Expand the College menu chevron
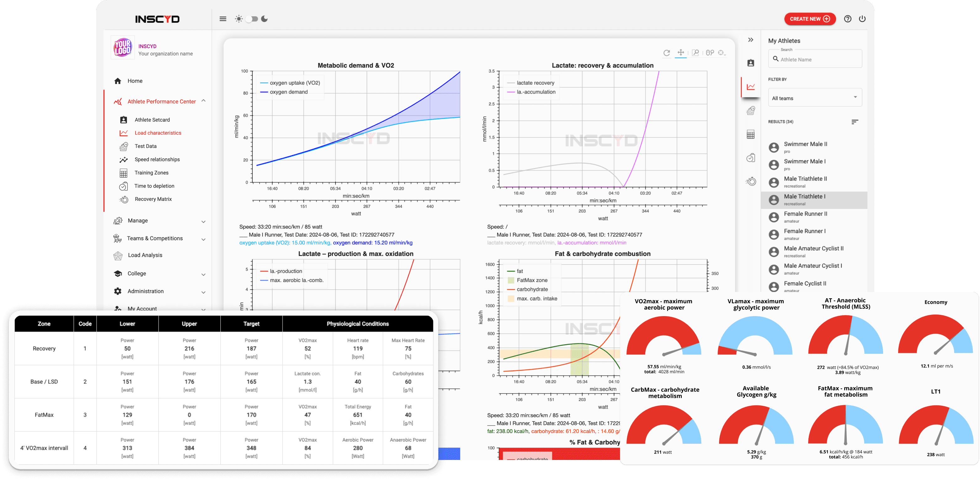980x480 pixels. tap(204, 274)
